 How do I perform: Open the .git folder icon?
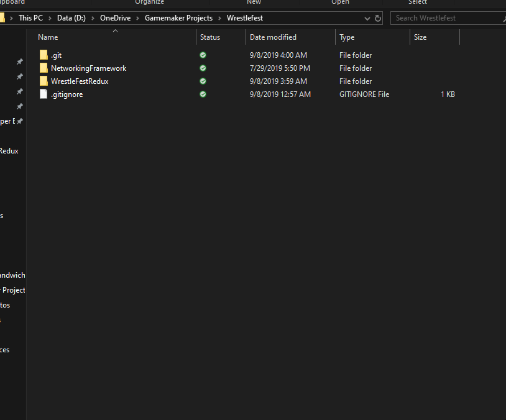[x=44, y=55]
